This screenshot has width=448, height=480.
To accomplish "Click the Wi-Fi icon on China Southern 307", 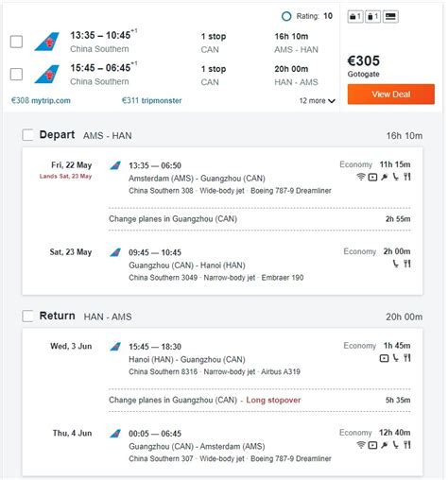I will point(361,445).
